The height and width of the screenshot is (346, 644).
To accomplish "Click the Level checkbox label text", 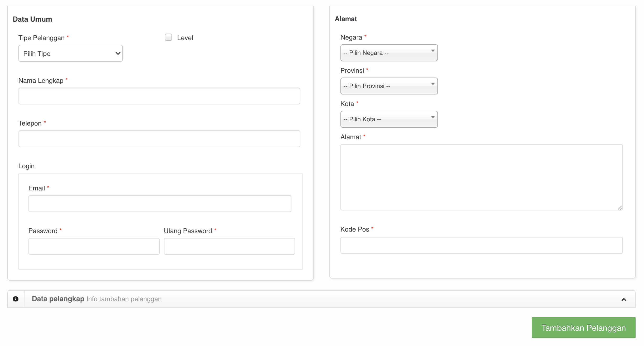I will coord(185,38).
